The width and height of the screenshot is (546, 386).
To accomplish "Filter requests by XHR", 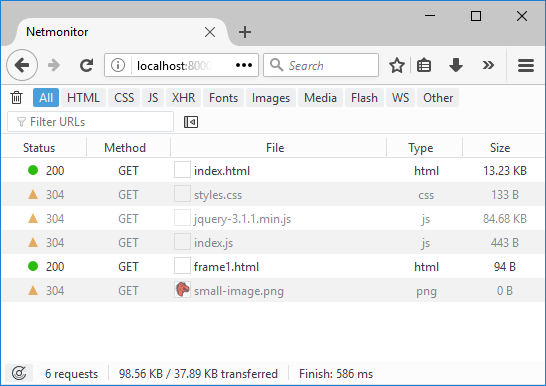I will [x=183, y=97].
